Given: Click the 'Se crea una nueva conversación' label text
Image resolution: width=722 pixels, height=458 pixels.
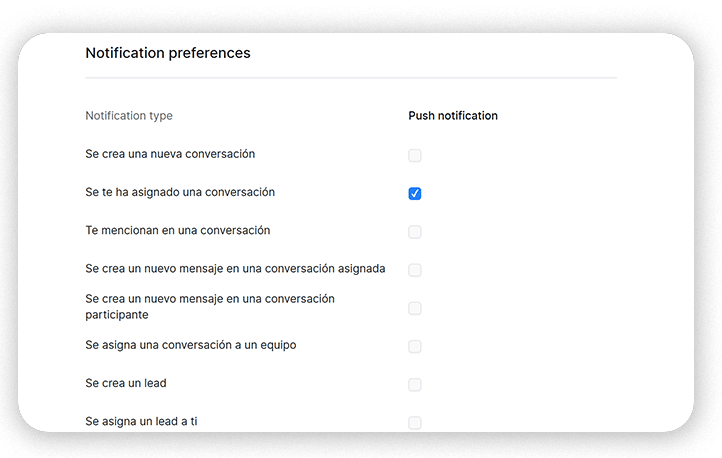Looking at the screenshot, I should [x=170, y=154].
